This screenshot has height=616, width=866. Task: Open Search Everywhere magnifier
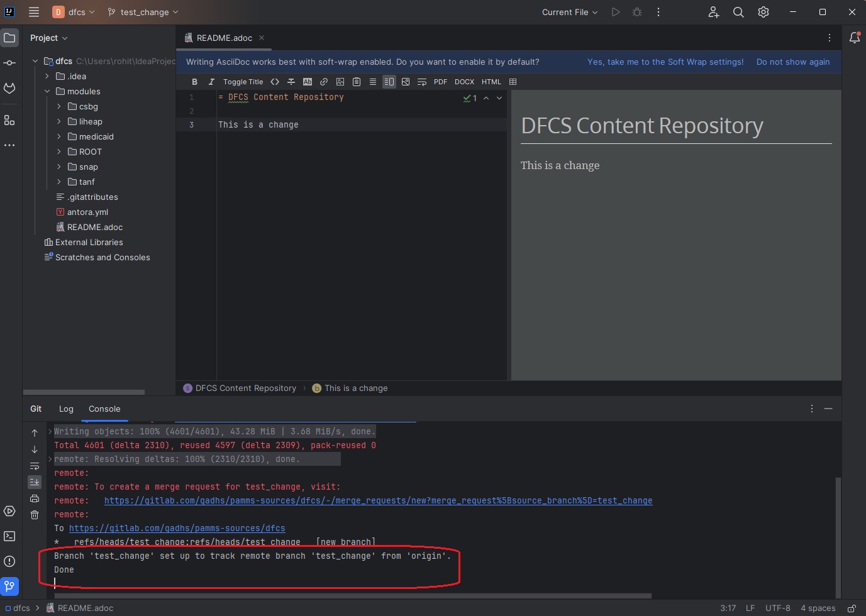pos(738,12)
